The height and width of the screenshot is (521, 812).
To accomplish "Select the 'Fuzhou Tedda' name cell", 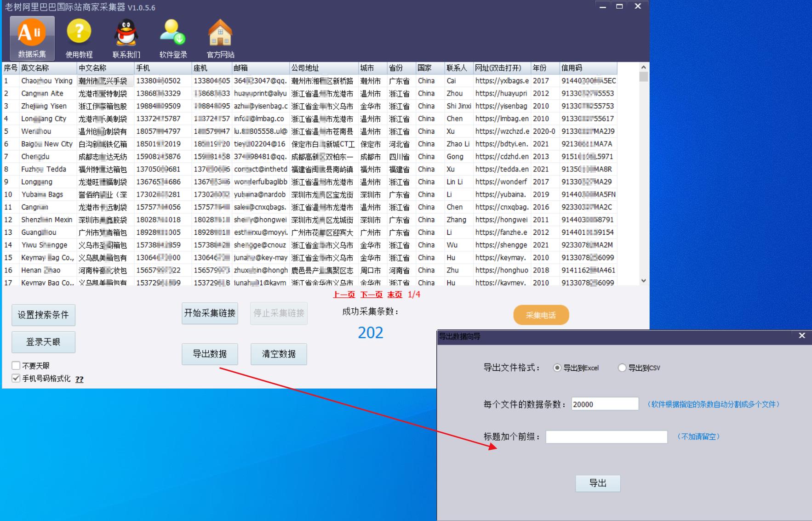I will [x=48, y=169].
